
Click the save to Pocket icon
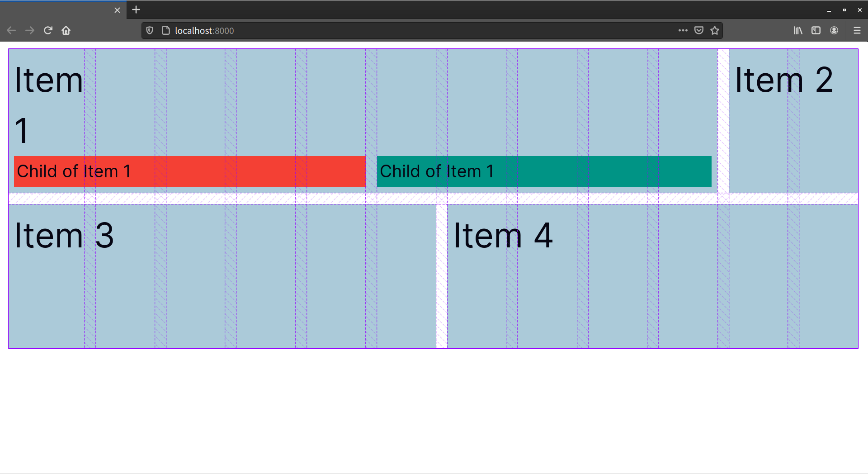coord(698,30)
